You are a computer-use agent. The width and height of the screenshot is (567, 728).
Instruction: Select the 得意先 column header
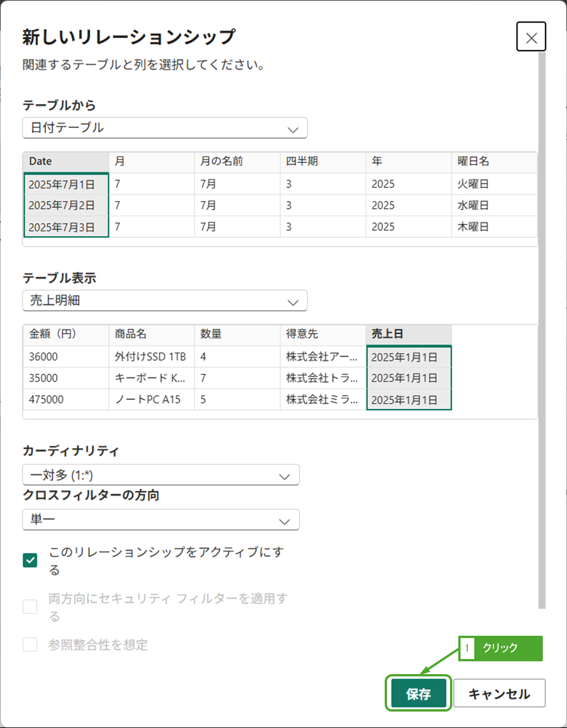[x=322, y=334]
